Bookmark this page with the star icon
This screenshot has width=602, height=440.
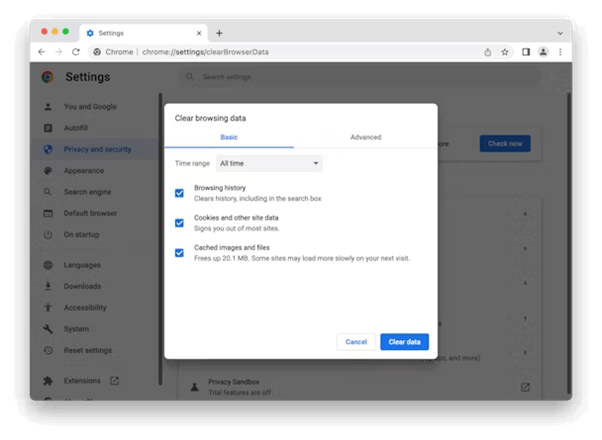(504, 52)
